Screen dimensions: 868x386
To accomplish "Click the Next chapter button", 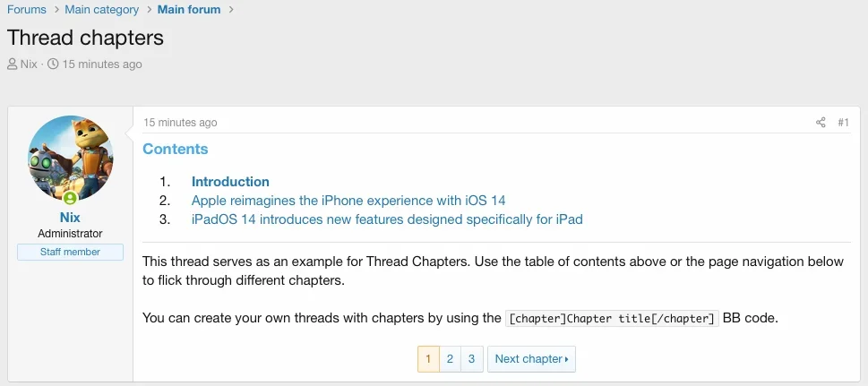I will 530,359.
